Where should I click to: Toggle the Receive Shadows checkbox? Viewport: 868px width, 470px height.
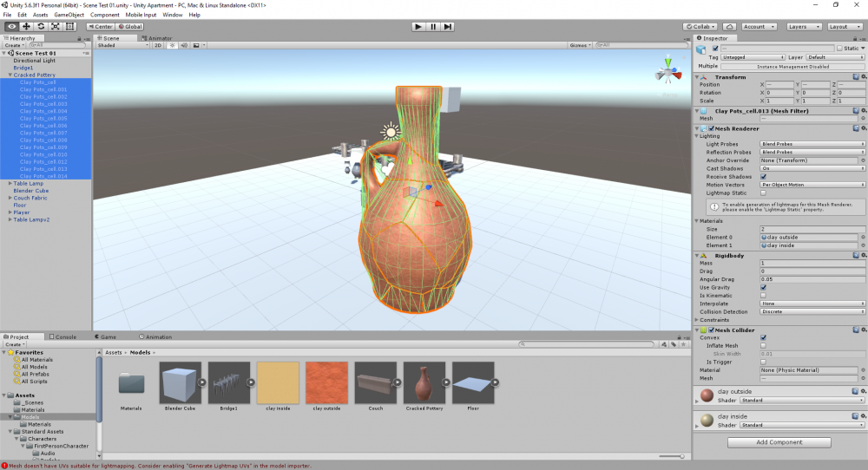(x=763, y=176)
